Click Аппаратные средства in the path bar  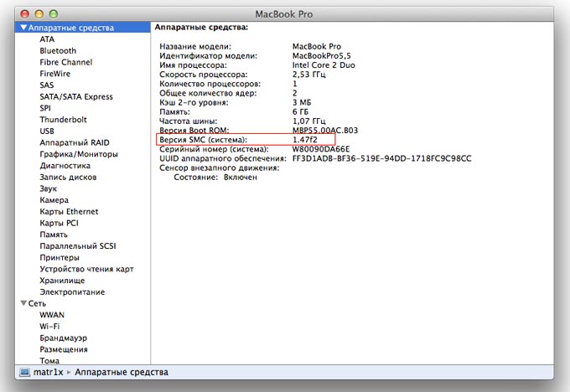(122, 373)
